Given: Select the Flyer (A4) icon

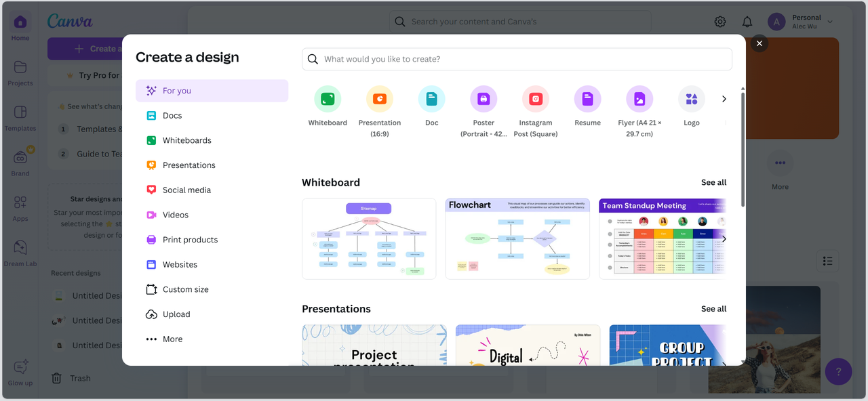Looking at the screenshot, I should click(x=639, y=99).
